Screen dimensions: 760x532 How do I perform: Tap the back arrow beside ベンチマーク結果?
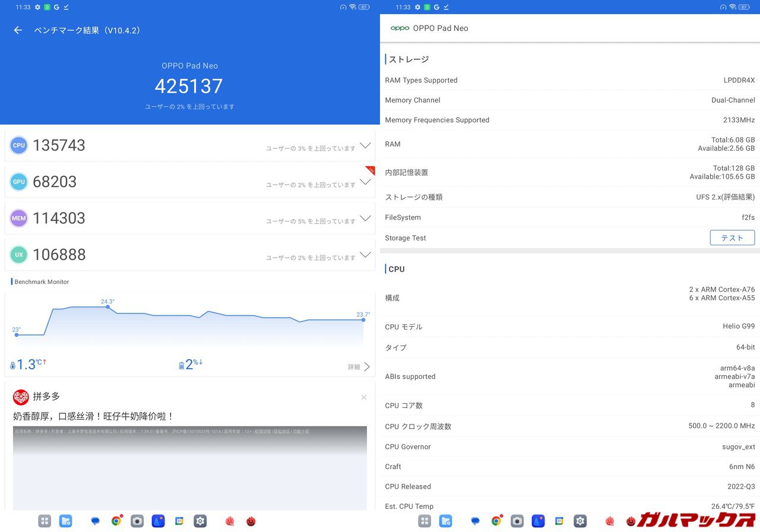click(x=18, y=30)
